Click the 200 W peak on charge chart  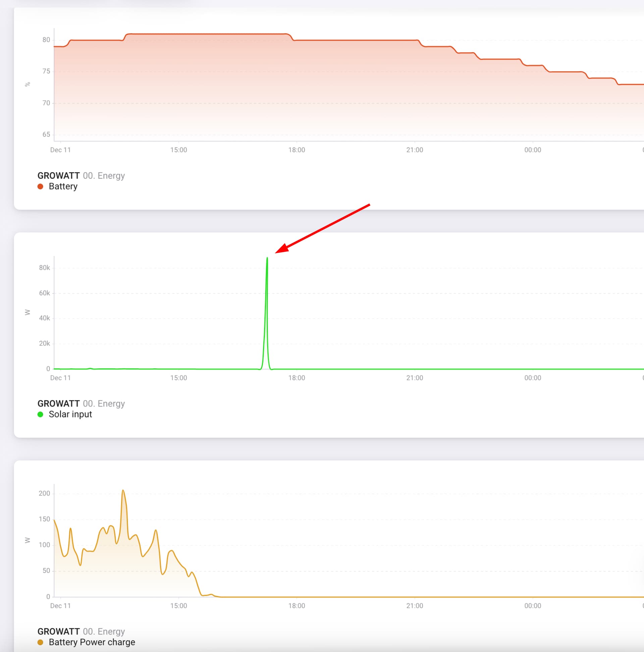[123, 491]
